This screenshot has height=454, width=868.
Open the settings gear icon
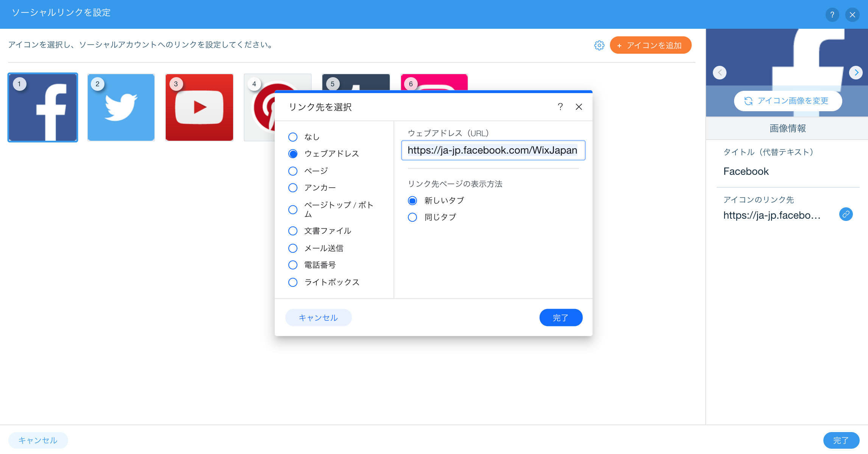click(x=599, y=45)
